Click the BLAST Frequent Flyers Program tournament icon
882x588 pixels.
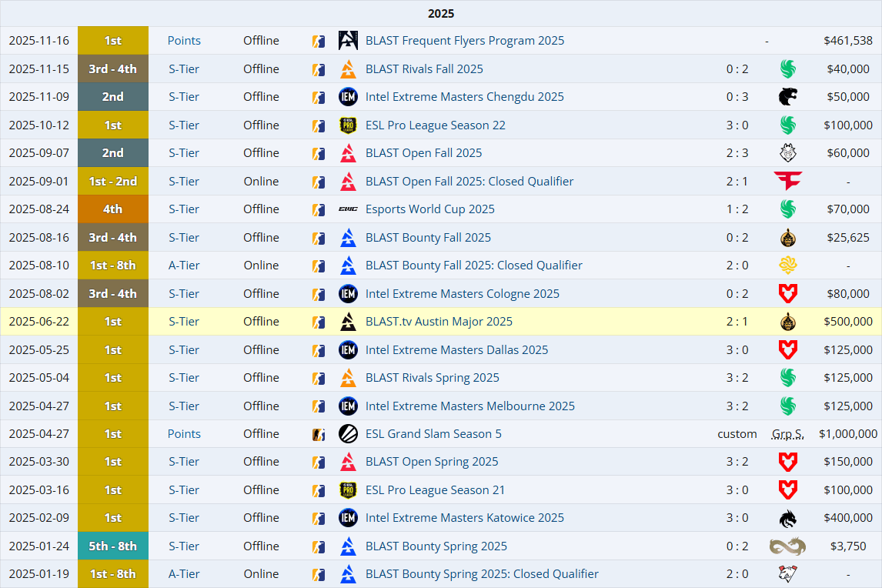click(x=348, y=41)
